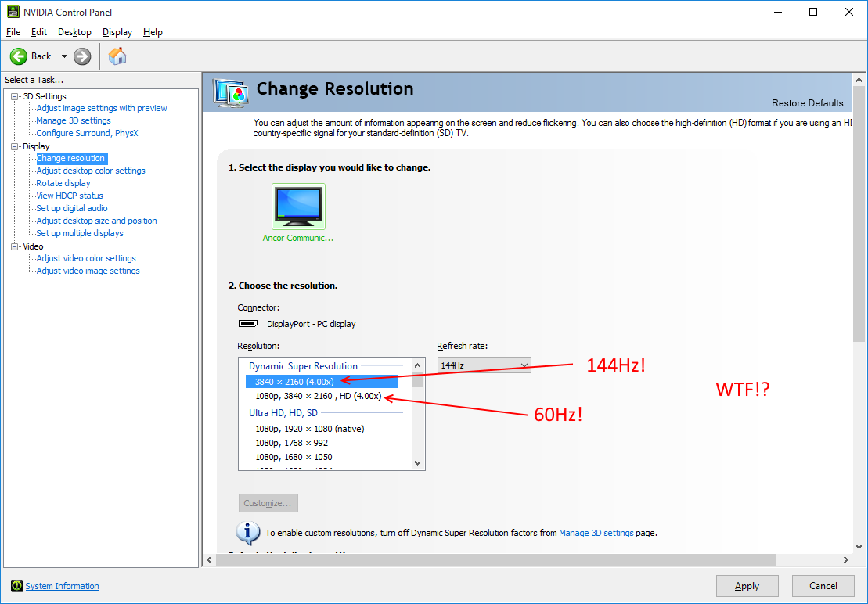Click the Cancel button
The image size is (868, 604).
click(x=823, y=586)
